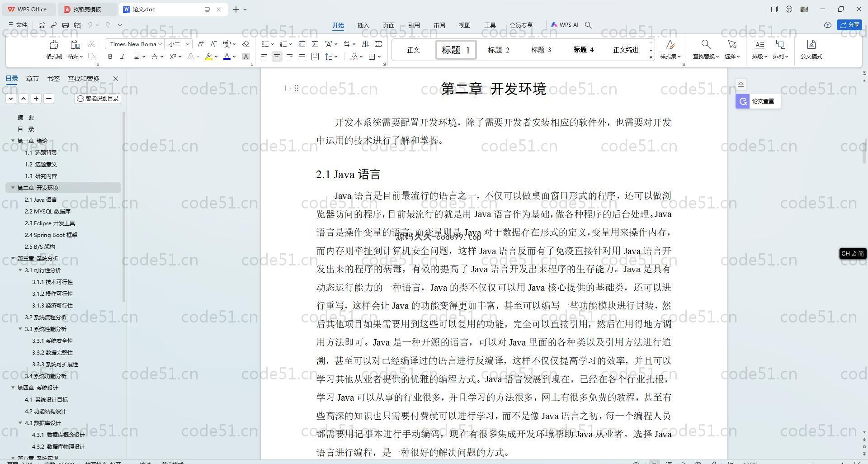Click the increase indent icon
Image resolution: width=868 pixels, height=464 pixels.
tap(315, 44)
